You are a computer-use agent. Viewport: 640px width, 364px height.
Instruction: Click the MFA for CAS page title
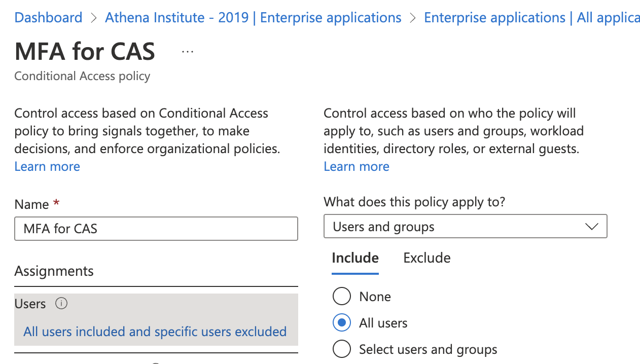coord(85,52)
